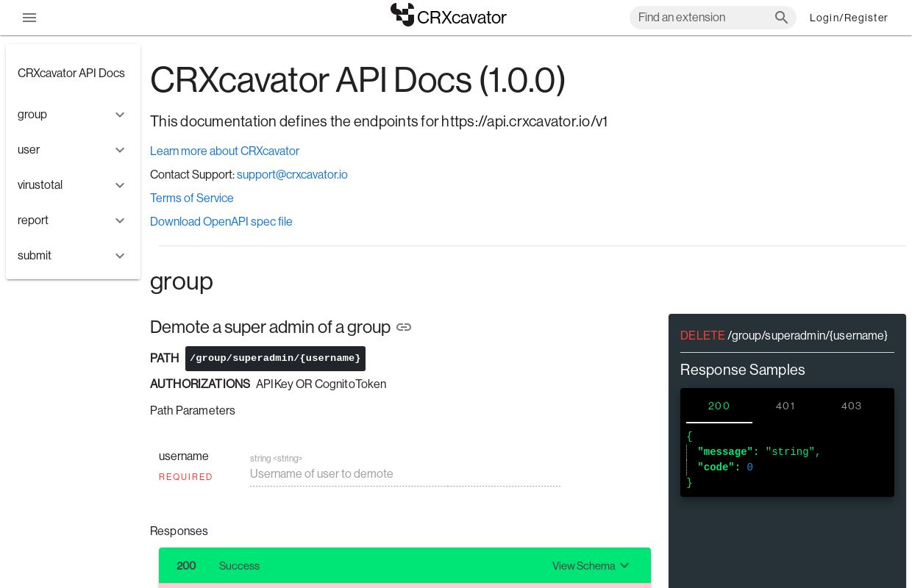Click the support@crxcavator.io email link

point(292,174)
